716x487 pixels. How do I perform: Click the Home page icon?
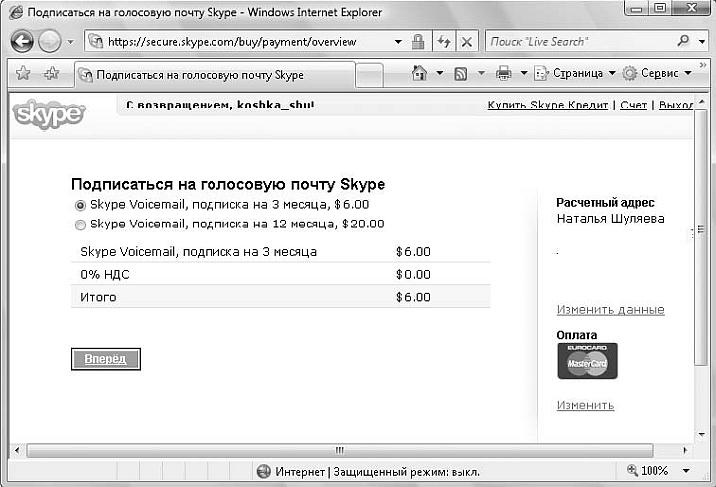tap(420, 73)
